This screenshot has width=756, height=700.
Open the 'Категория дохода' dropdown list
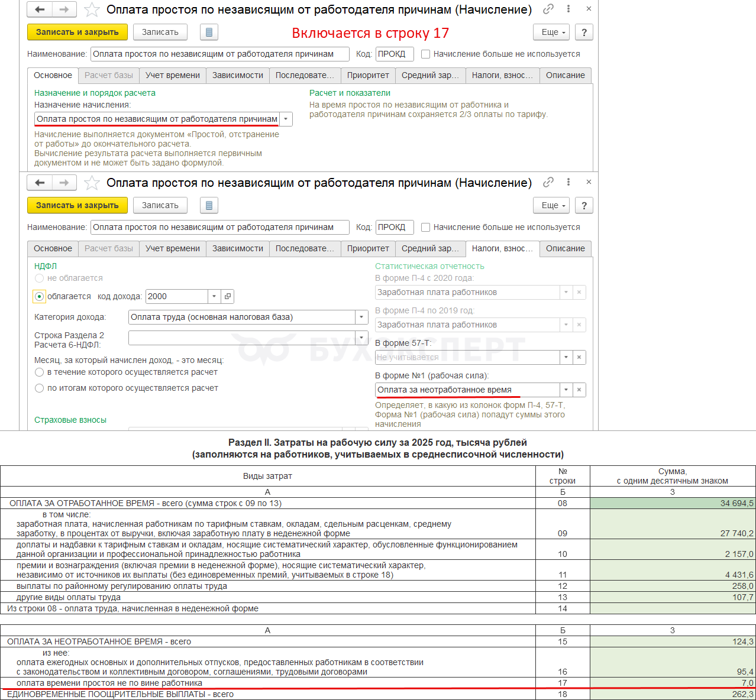[361, 317]
